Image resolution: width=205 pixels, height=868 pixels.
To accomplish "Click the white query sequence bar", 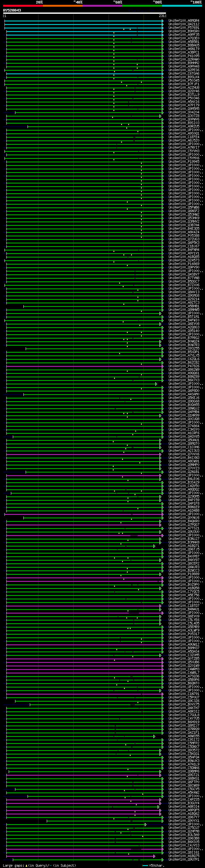I will coord(85,13).
